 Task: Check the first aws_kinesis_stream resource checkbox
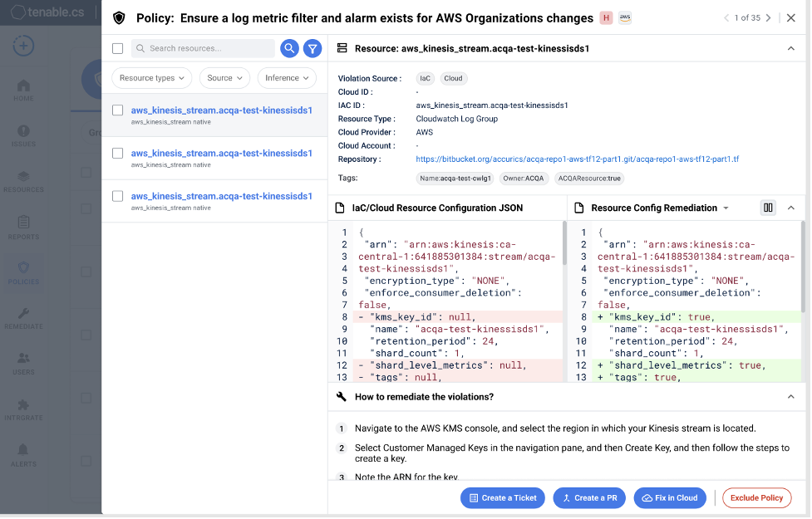tap(117, 110)
